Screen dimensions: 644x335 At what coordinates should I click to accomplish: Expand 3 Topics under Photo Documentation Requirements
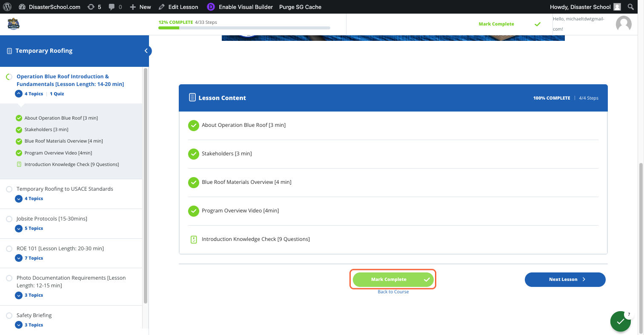pyautogui.click(x=19, y=295)
